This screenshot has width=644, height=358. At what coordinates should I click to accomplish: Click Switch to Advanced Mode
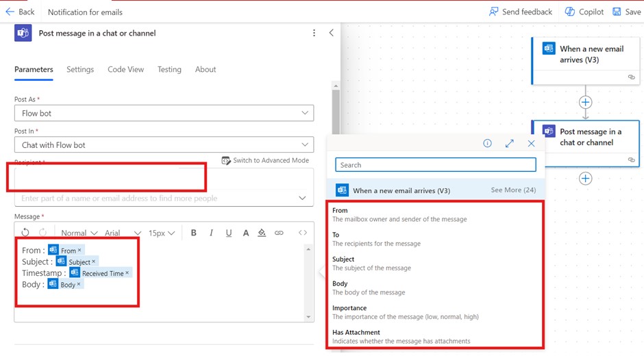[x=265, y=161]
